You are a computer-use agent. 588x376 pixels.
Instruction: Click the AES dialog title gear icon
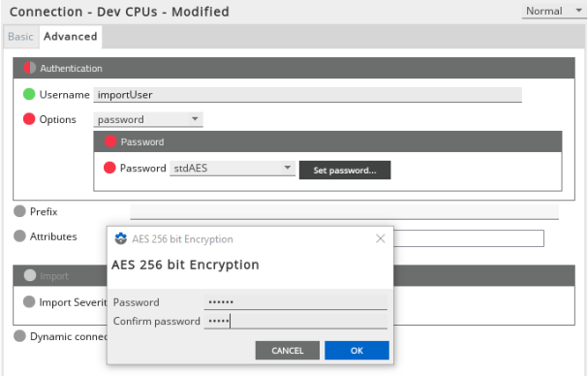pos(120,238)
